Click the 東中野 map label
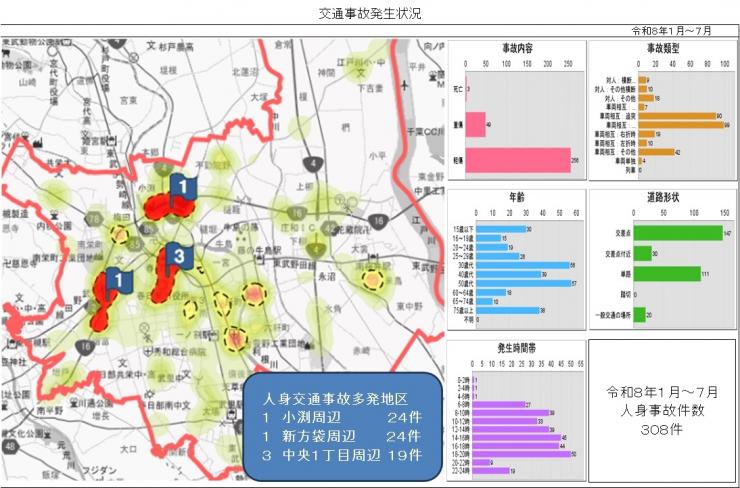The width and height of the screenshot is (740, 488). 409,307
